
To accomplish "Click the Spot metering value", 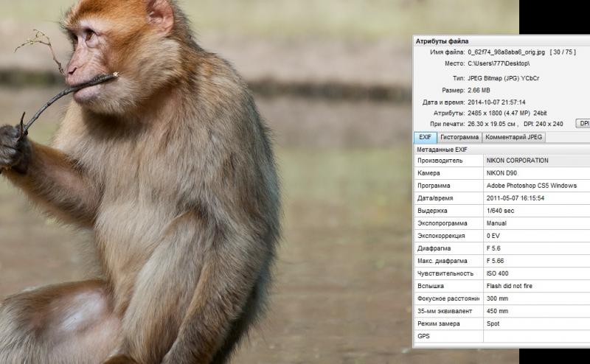I will point(493,323).
